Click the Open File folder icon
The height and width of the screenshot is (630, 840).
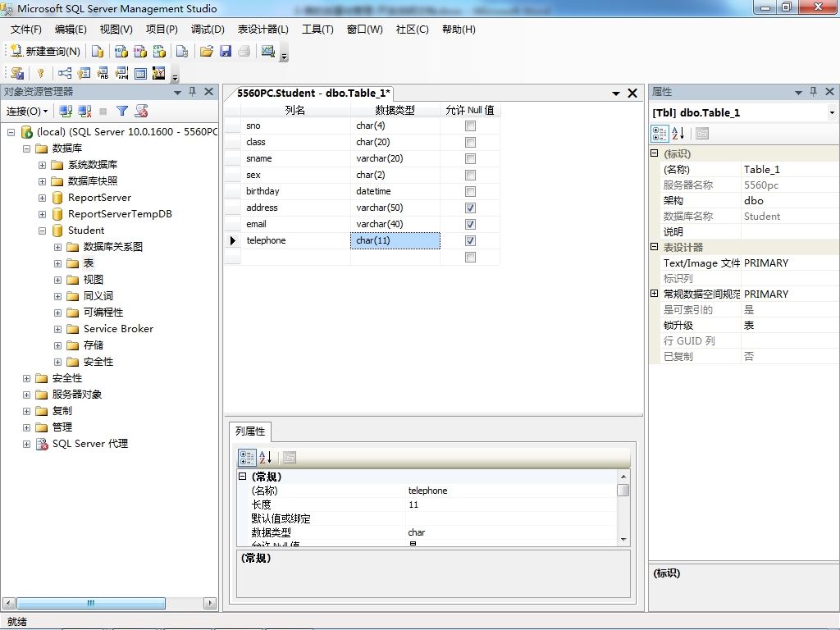coord(207,51)
